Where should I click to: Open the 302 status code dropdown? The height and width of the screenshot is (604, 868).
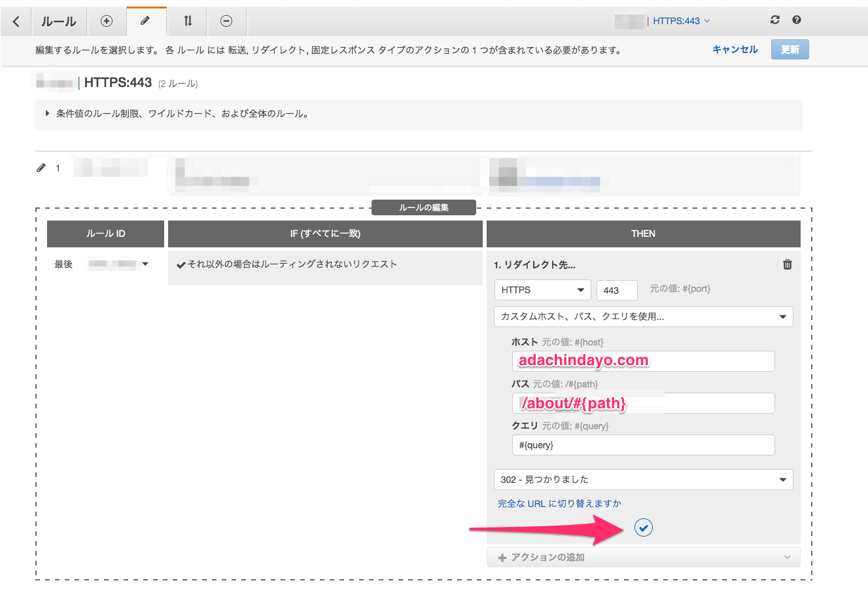[x=643, y=480]
